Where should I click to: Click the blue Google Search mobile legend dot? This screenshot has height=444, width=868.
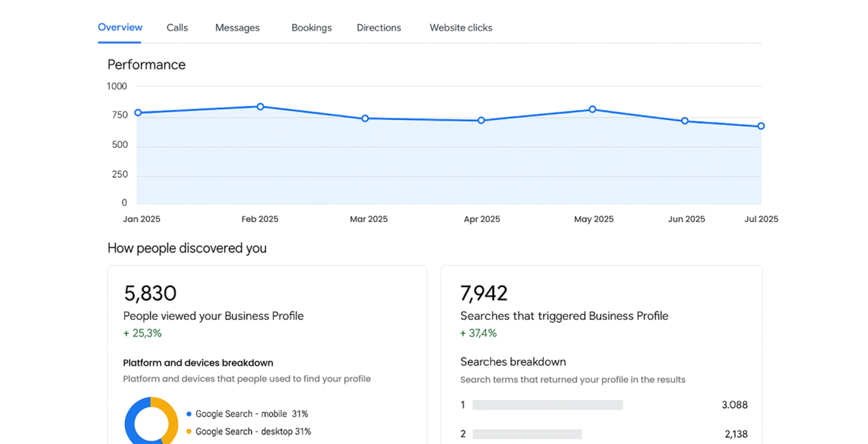(x=189, y=414)
